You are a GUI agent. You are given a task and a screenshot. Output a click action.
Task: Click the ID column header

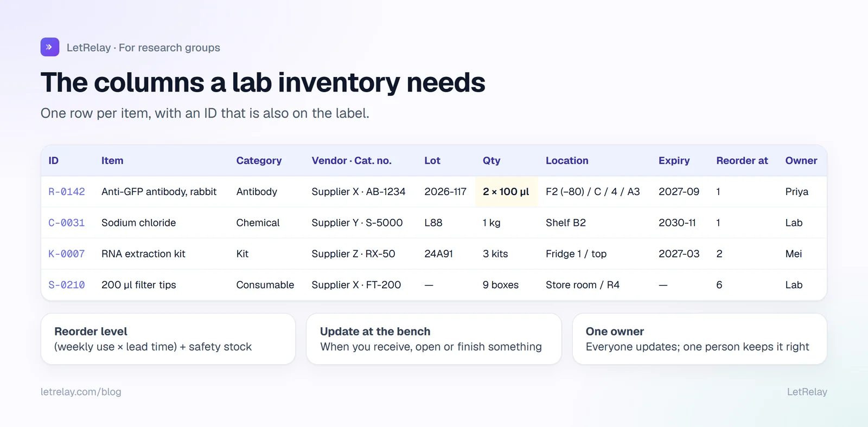pyautogui.click(x=54, y=160)
